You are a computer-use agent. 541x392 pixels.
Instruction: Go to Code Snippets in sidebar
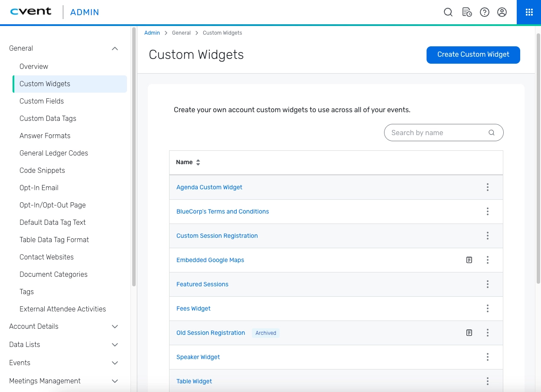42,170
